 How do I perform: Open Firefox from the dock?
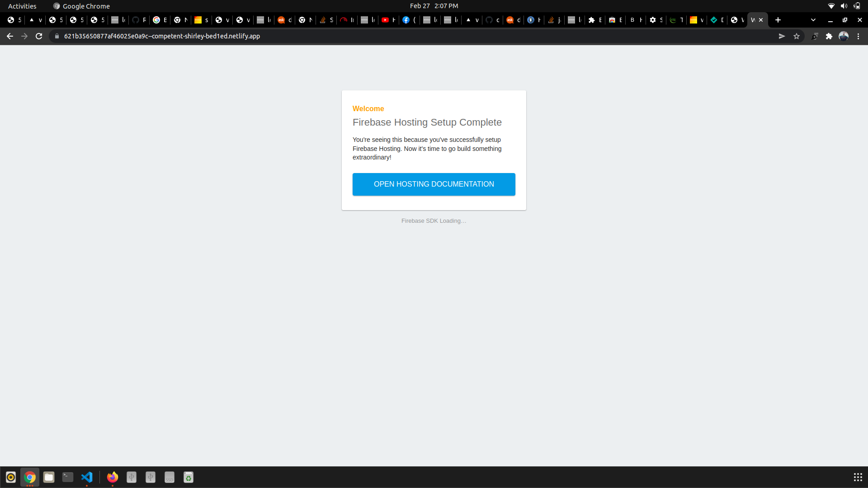pyautogui.click(x=113, y=477)
